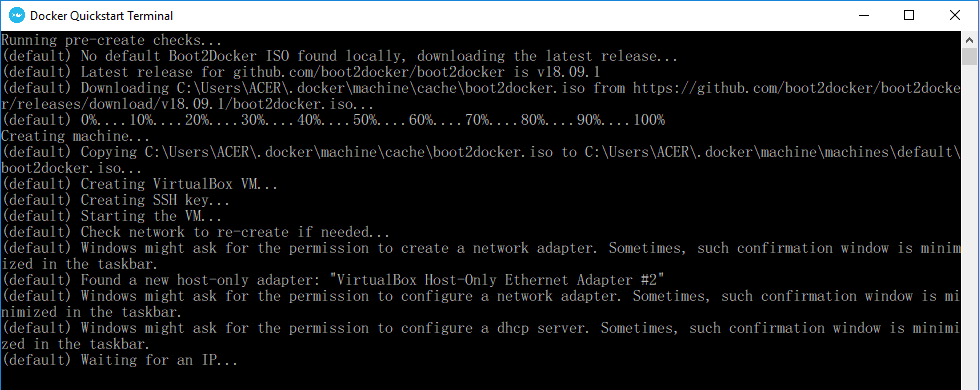The width and height of the screenshot is (979, 390).
Task: Click the 'Latest release ... v18.09.1' line
Action: pyautogui.click(x=301, y=72)
